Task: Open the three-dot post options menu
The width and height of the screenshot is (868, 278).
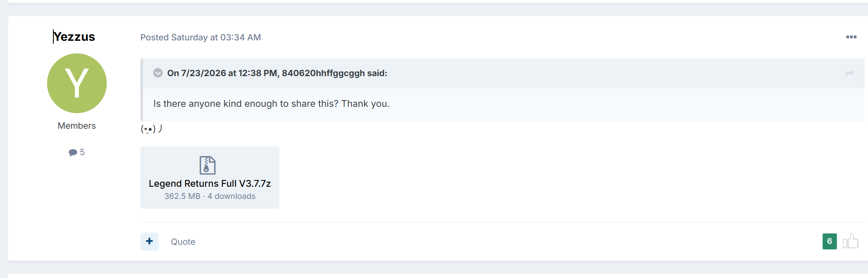Action: click(x=851, y=37)
